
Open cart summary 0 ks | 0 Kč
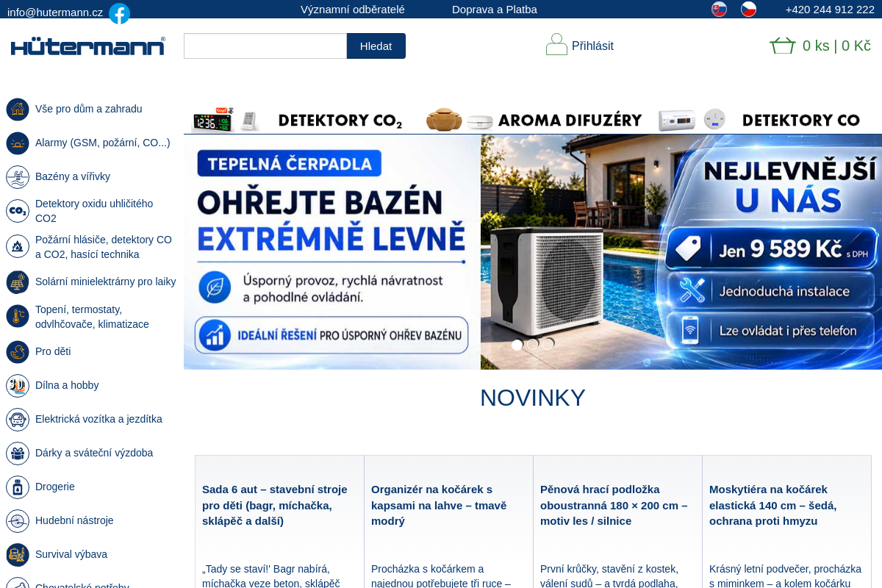836,46
